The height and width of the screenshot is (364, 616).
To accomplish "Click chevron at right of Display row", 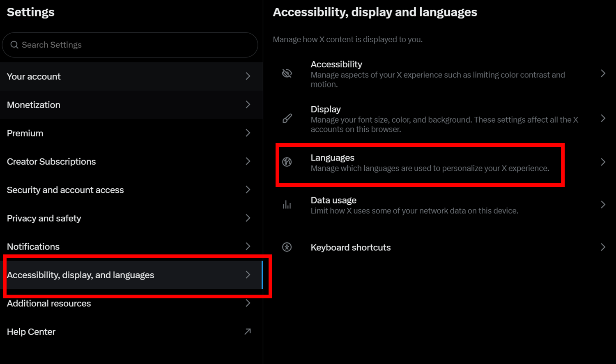I will coord(603,119).
